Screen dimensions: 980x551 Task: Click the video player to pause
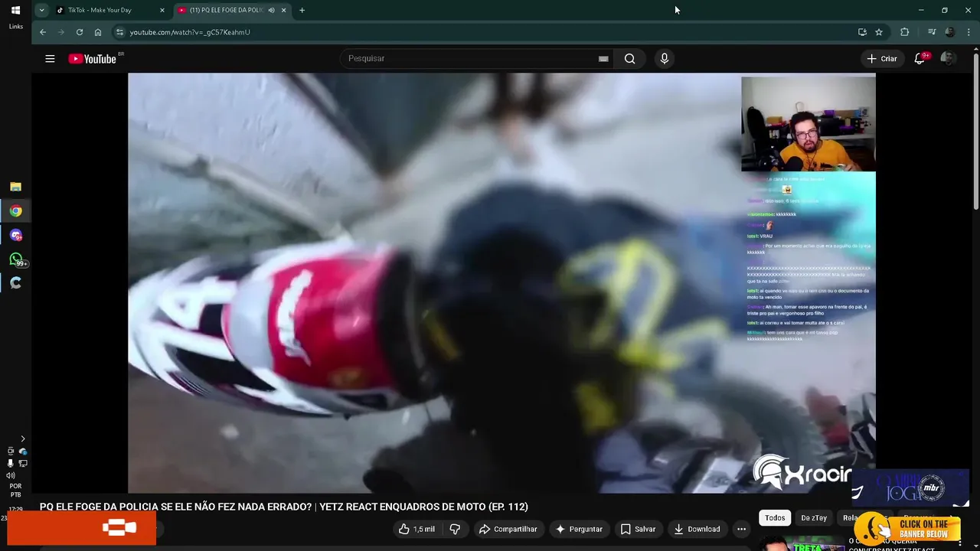point(501,283)
